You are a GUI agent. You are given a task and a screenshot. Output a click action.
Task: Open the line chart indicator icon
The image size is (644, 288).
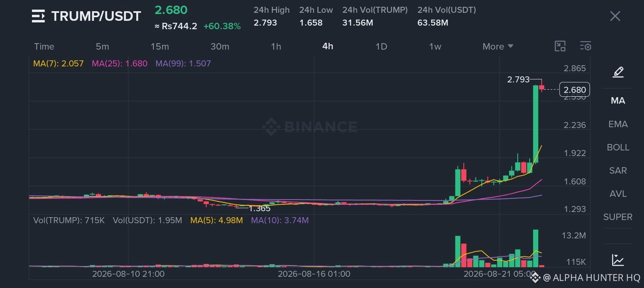(618, 260)
